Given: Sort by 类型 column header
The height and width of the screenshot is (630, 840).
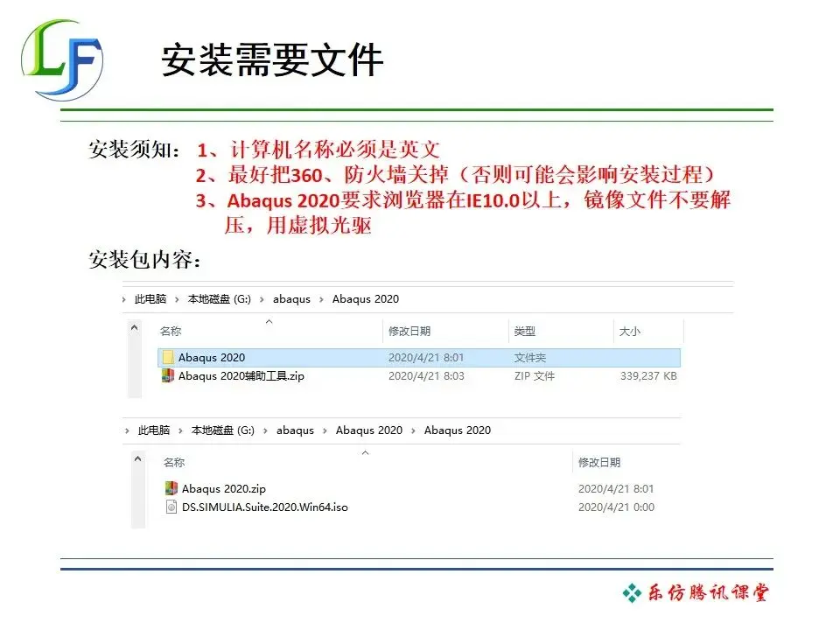Looking at the screenshot, I should point(524,331).
